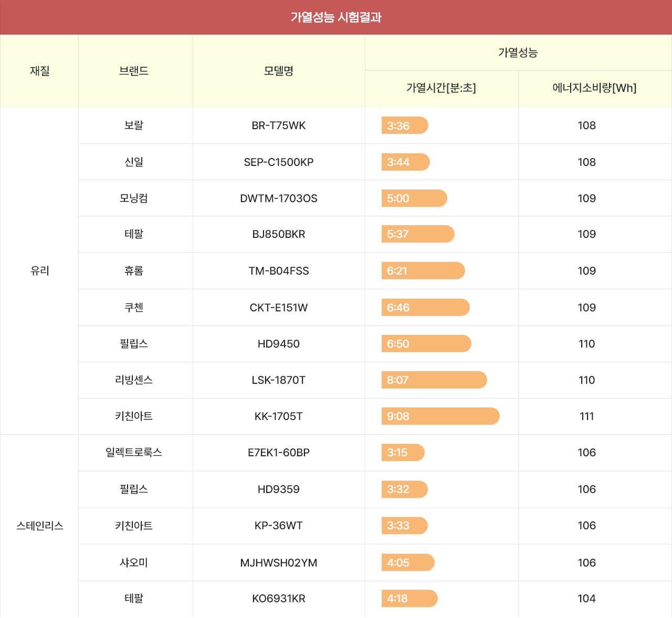Select model name 'HD9359'
This screenshot has height=618, width=672.
tap(279, 489)
